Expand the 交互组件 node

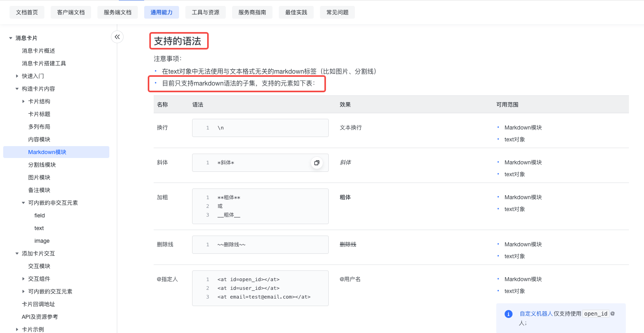[23, 279]
